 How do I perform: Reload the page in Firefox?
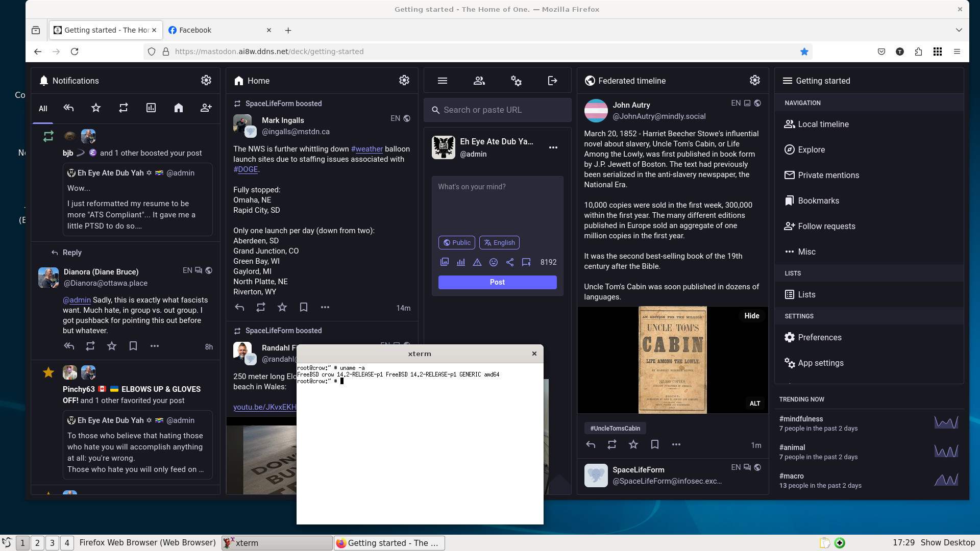75,52
